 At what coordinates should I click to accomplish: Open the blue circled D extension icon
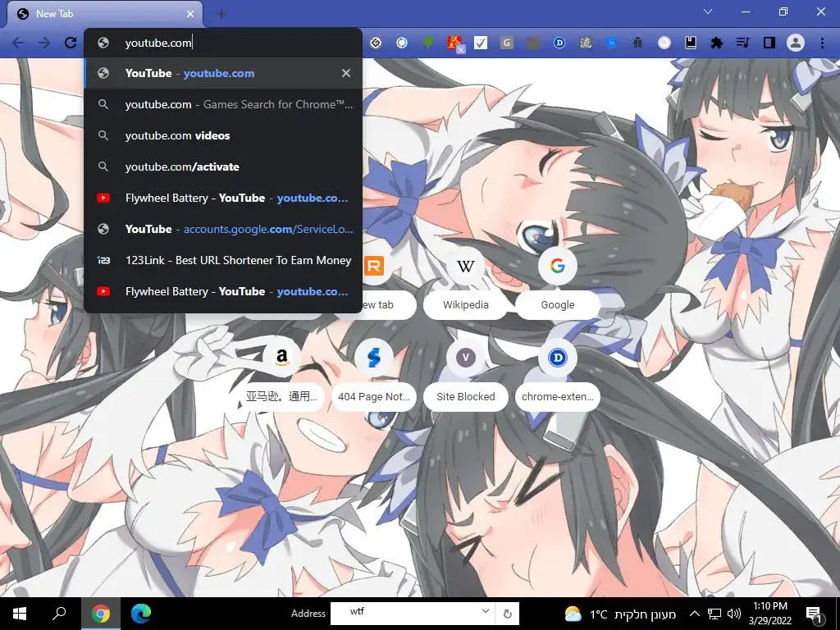(x=559, y=43)
